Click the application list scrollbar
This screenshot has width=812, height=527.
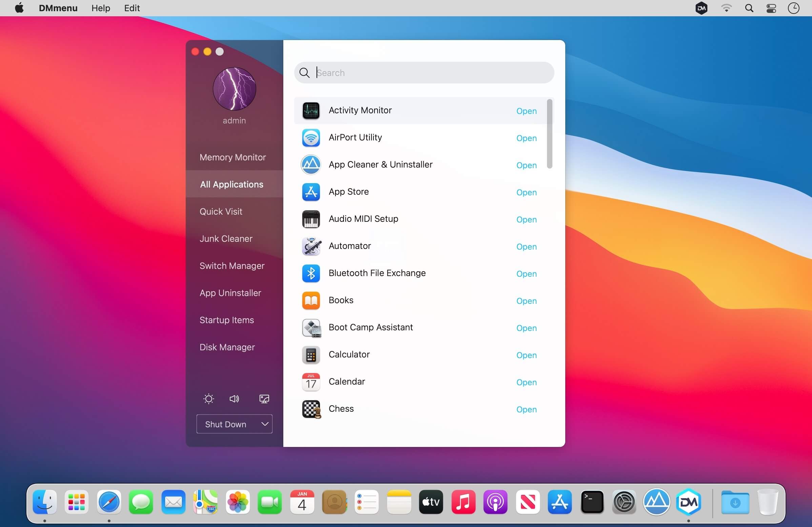click(x=549, y=134)
